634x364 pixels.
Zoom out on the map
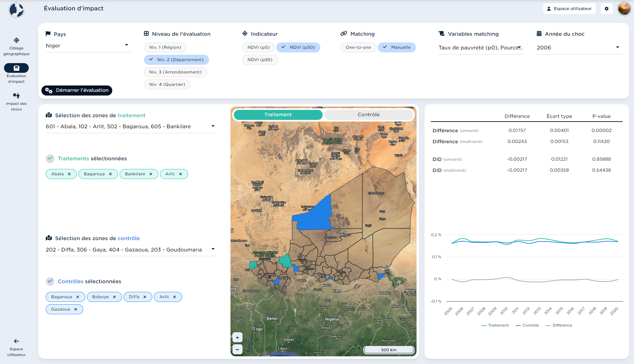pos(237,349)
